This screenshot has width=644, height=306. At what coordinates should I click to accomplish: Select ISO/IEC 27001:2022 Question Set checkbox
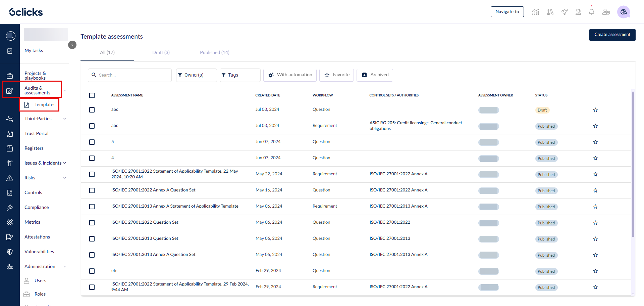92,223
